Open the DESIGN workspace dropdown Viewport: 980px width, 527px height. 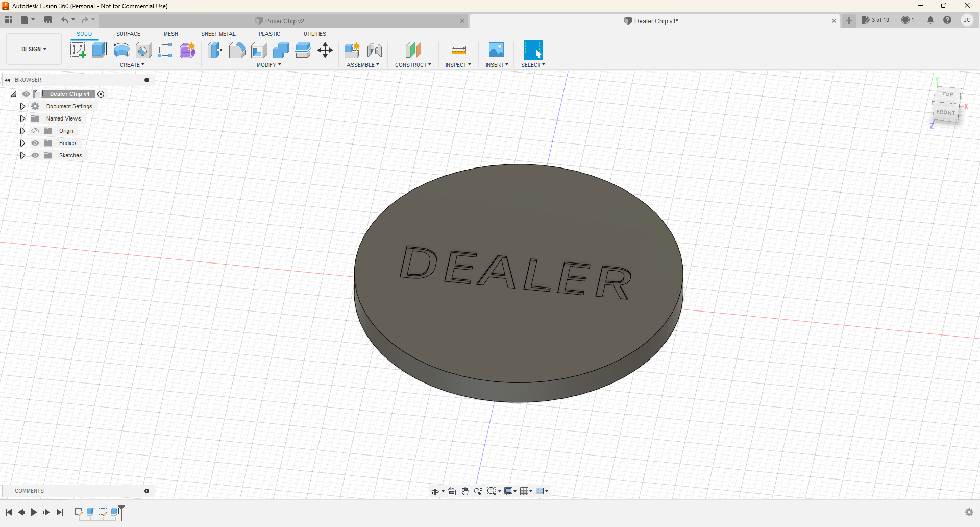pyautogui.click(x=34, y=49)
